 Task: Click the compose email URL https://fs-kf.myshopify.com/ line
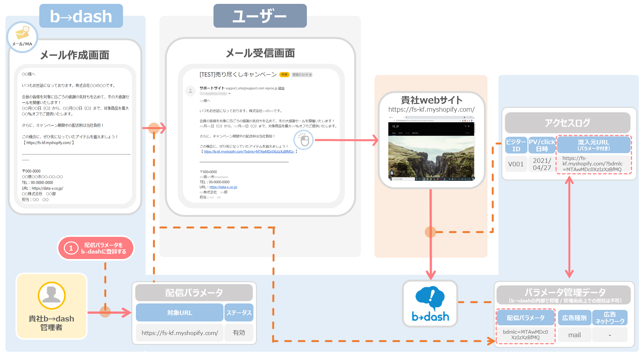click(48, 143)
